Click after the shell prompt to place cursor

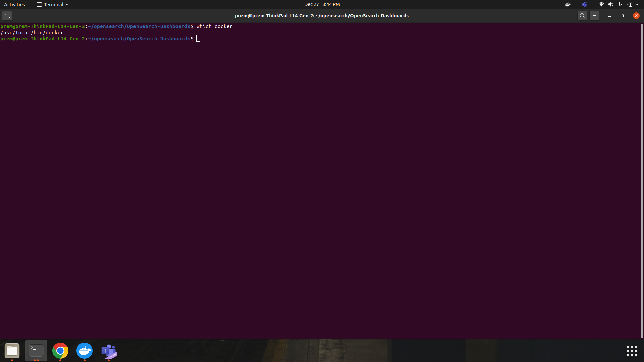[x=198, y=38]
